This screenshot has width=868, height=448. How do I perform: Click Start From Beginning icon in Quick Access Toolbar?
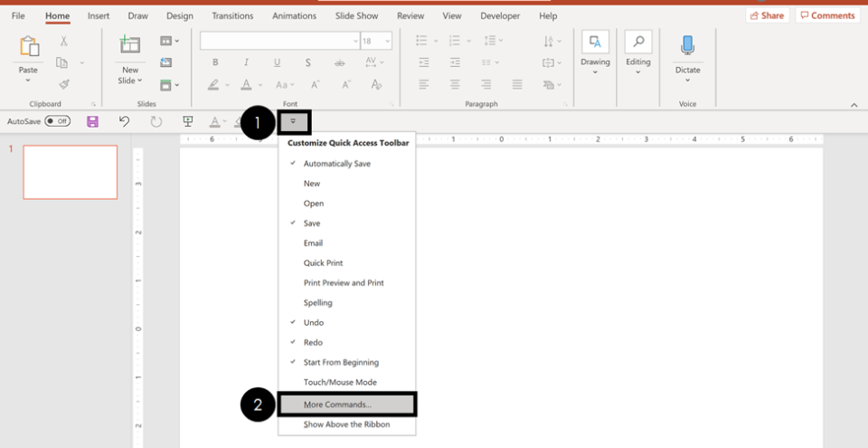coord(188,121)
